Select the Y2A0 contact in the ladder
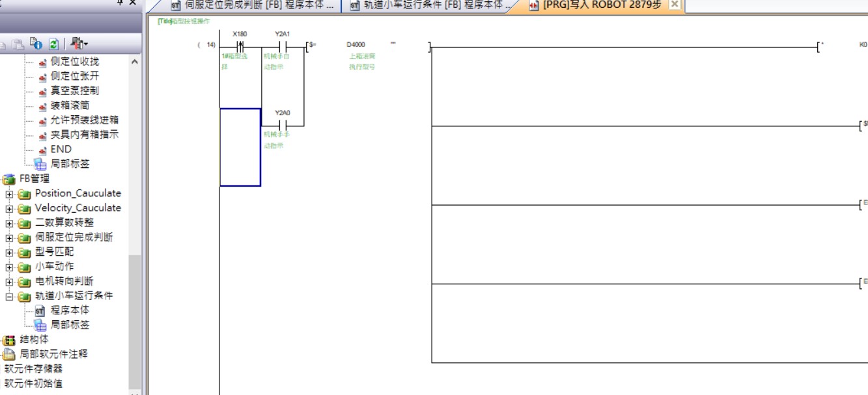 (283, 125)
